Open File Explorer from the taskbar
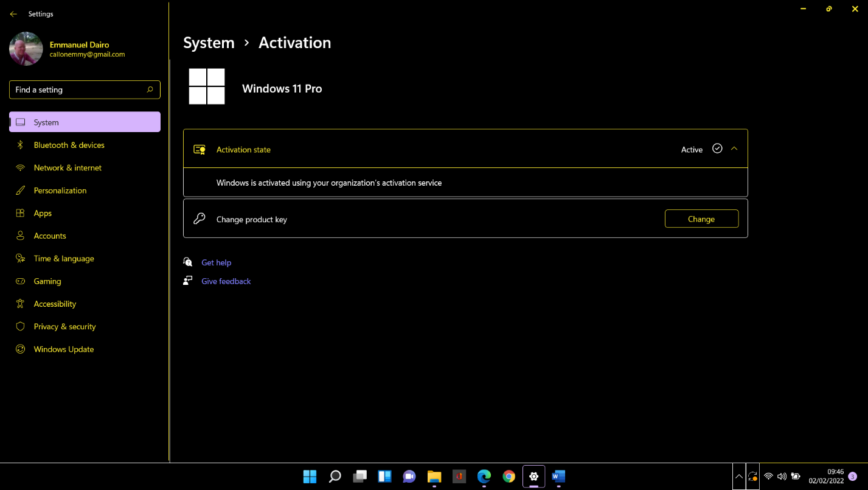The image size is (868, 490). click(x=434, y=477)
